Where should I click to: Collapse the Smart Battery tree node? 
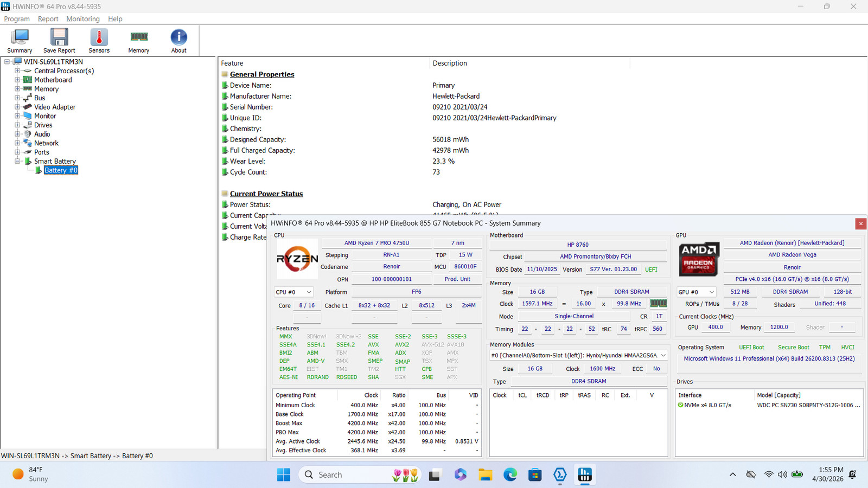17,161
